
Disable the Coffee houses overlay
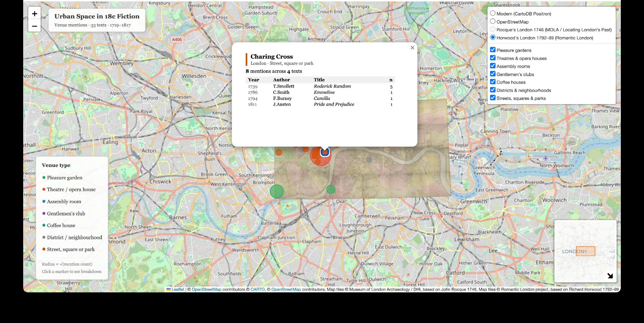[x=493, y=82]
